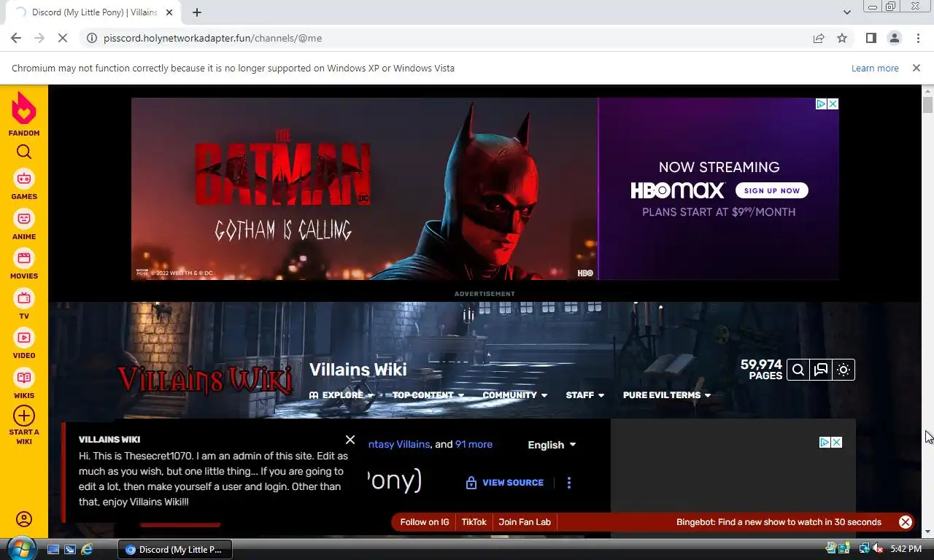
Task: Open the English language dropdown
Action: (x=552, y=445)
